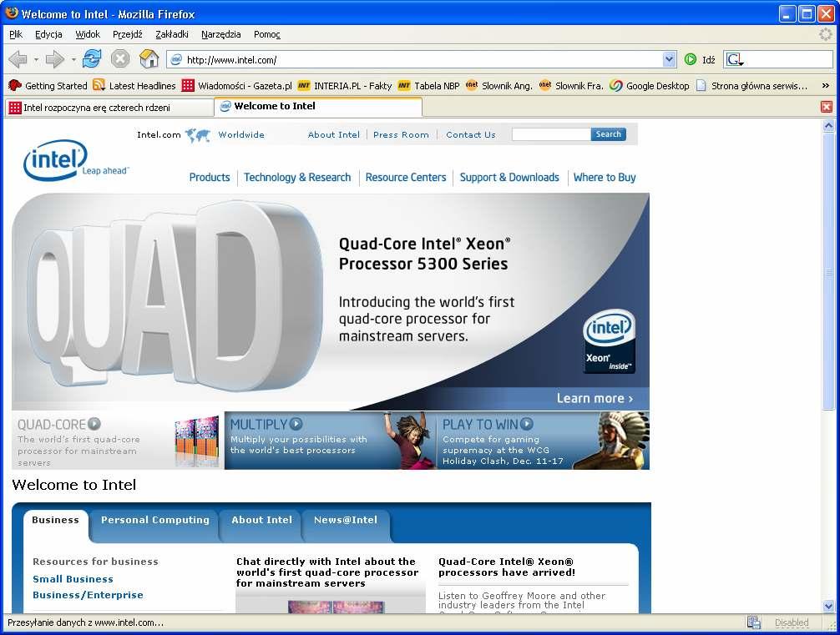Click the Press Room link
Image resolution: width=840 pixels, height=635 pixels.
(x=401, y=135)
